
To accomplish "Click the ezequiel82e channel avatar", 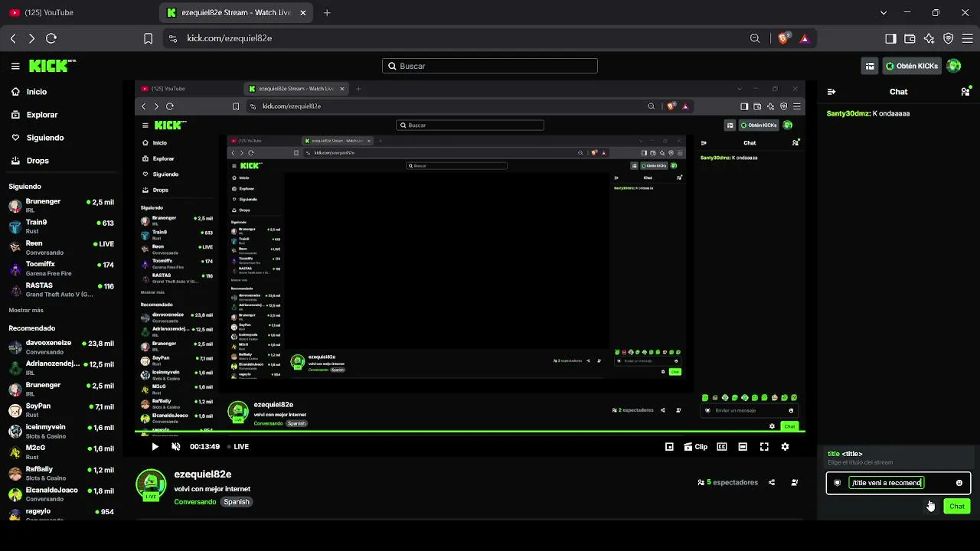I will click(151, 485).
